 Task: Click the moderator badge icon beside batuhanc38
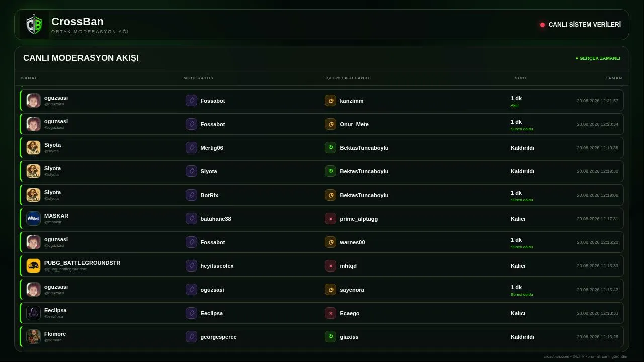click(x=191, y=219)
